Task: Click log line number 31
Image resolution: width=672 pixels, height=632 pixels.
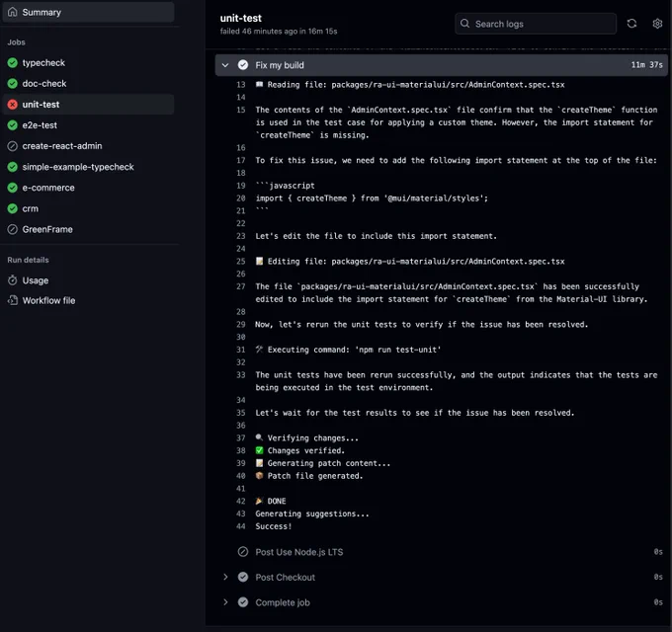Action: 241,350
